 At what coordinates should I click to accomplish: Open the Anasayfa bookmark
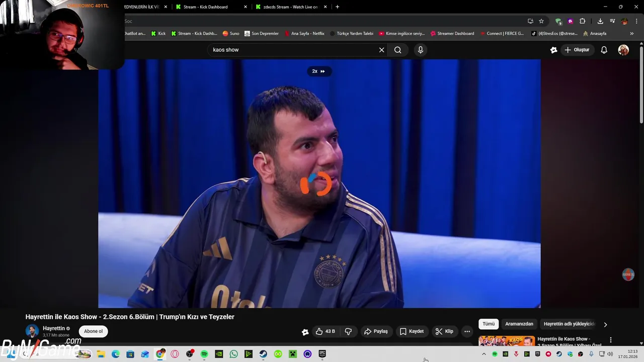pyautogui.click(x=595, y=34)
